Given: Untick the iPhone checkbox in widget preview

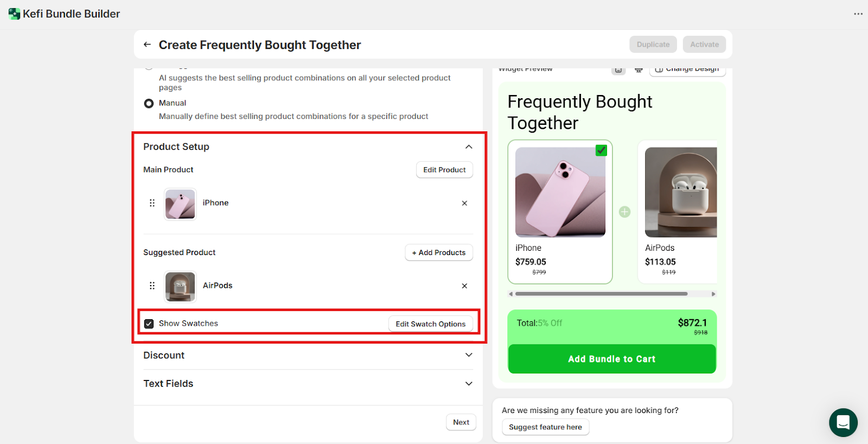Looking at the screenshot, I should [601, 150].
